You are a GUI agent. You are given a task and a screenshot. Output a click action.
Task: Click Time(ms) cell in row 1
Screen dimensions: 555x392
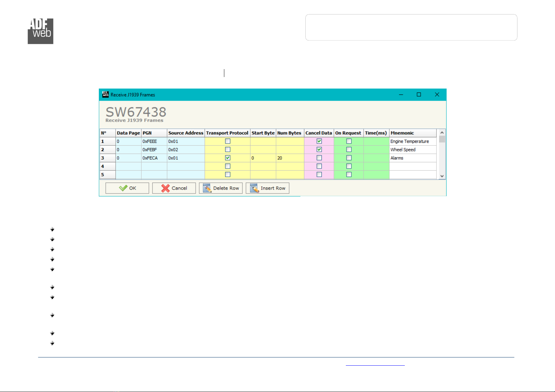376,141
